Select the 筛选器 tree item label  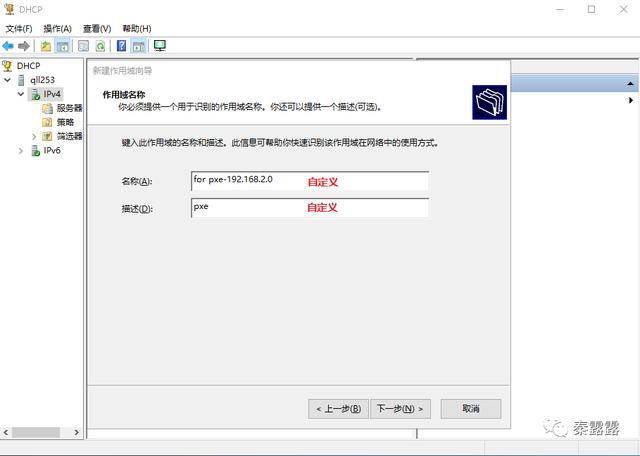pyautogui.click(x=69, y=136)
